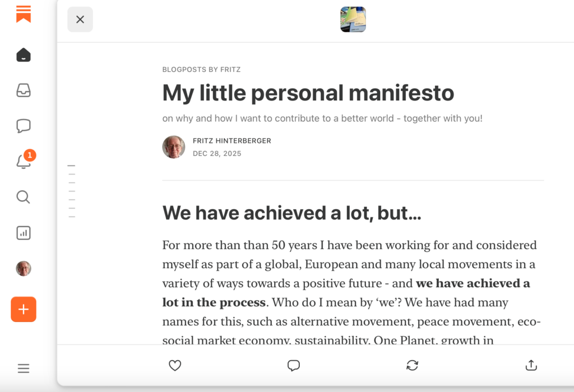Share the post with the upload arrow icon
Screen dimensions: 574x392
531,366
